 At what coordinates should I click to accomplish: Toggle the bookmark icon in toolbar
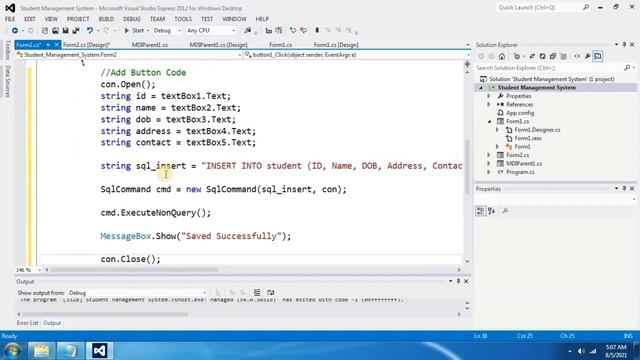tap(317, 31)
